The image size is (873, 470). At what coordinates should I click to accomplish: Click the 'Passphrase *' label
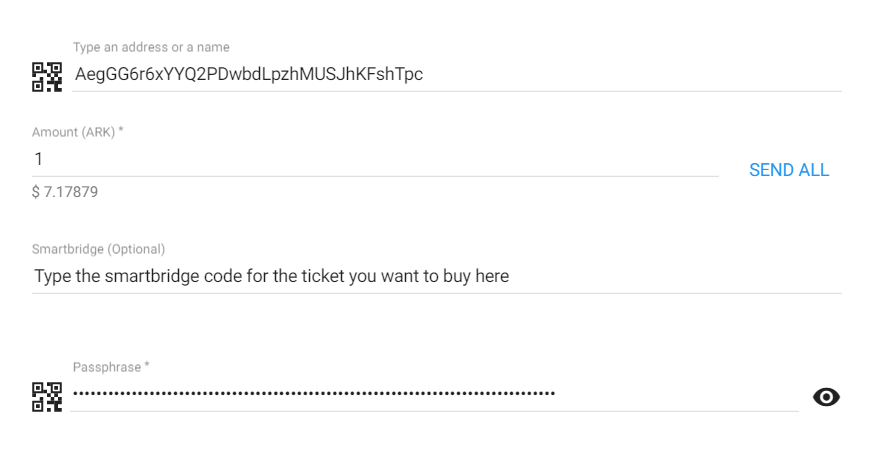point(111,368)
